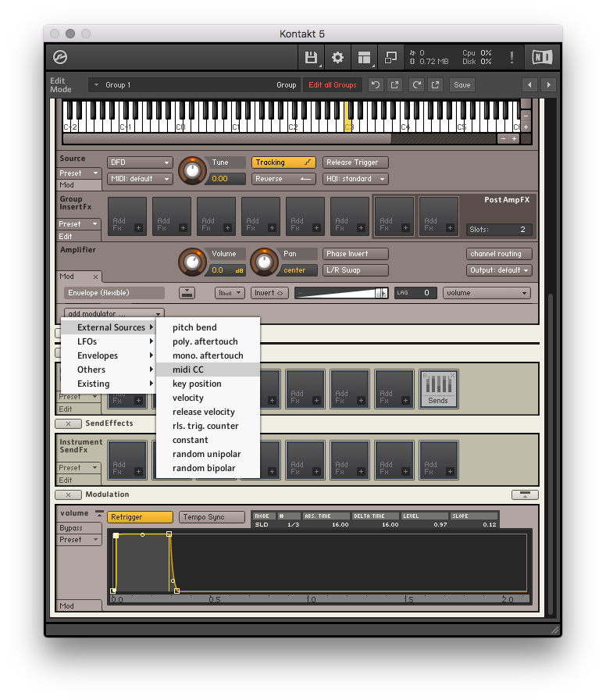Toggle Edit all Groups
The height and width of the screenshot is (700, 606).
(x=333, y=85)
